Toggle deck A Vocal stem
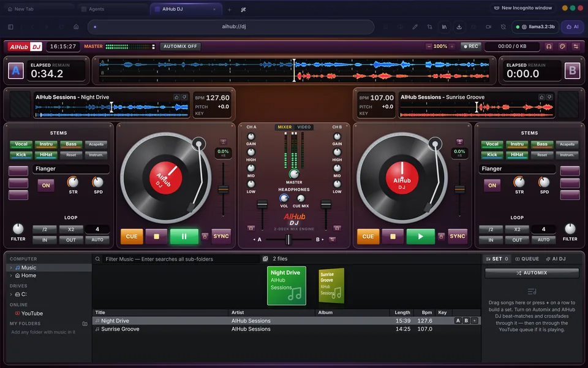Viewport: 588px width, 368px height. pyautogui.click(x=21, y=144)
